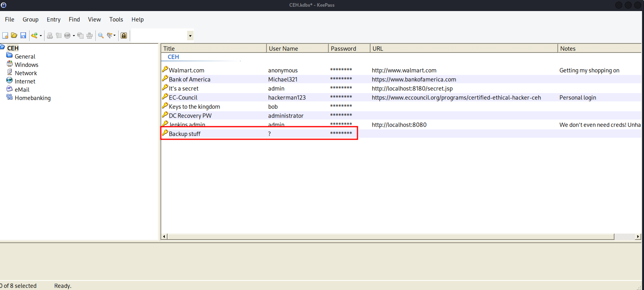Open the Help menu
Screen dimensions: 644x290
(x=138, y=19)
